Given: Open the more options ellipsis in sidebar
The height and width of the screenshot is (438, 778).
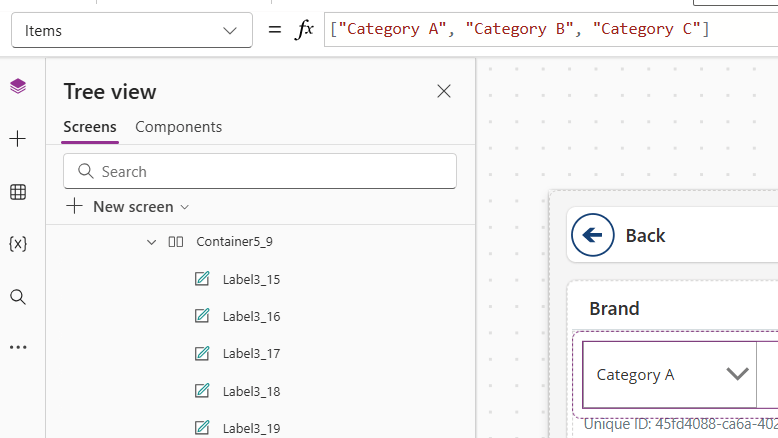Looking at the screenshot, I should (x=17, y=348).
